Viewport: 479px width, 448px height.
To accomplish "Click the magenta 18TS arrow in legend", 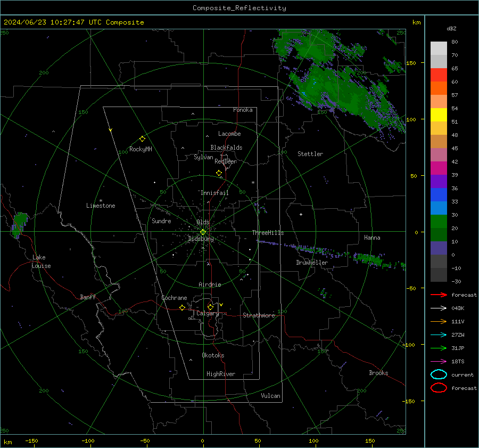I will click(439, 362).
